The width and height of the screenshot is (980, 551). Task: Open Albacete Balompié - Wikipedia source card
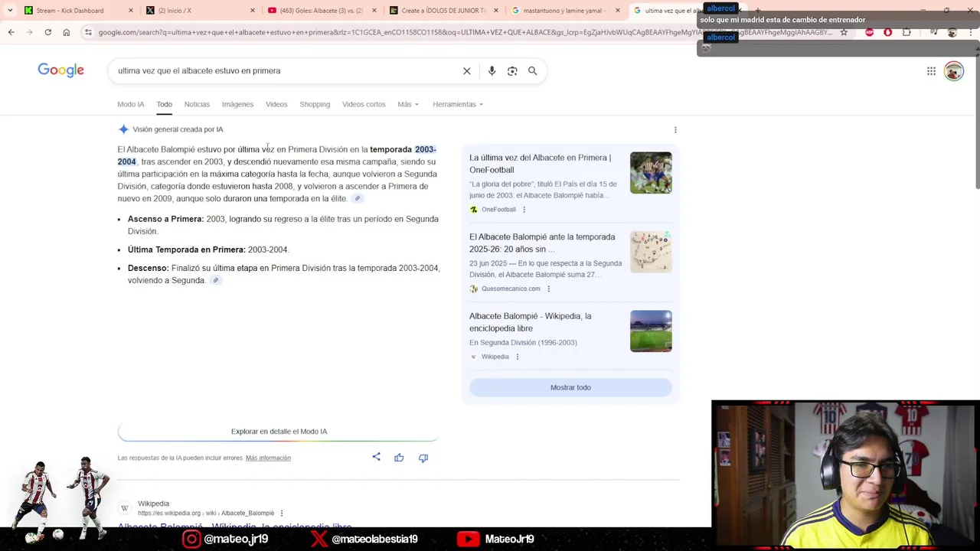(530, 322)
